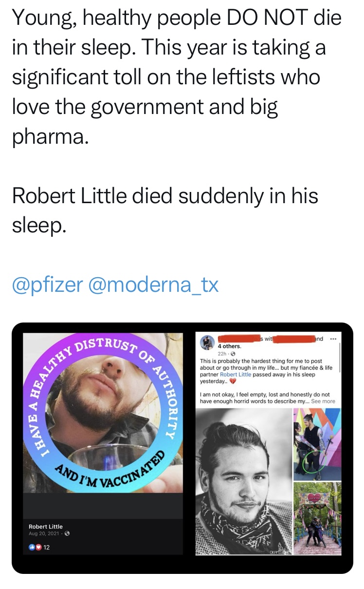The width and height of the screenshot is (364, 589).
Task: Click the Robert Little name under profile photo
Action: (x=46, y=527)
